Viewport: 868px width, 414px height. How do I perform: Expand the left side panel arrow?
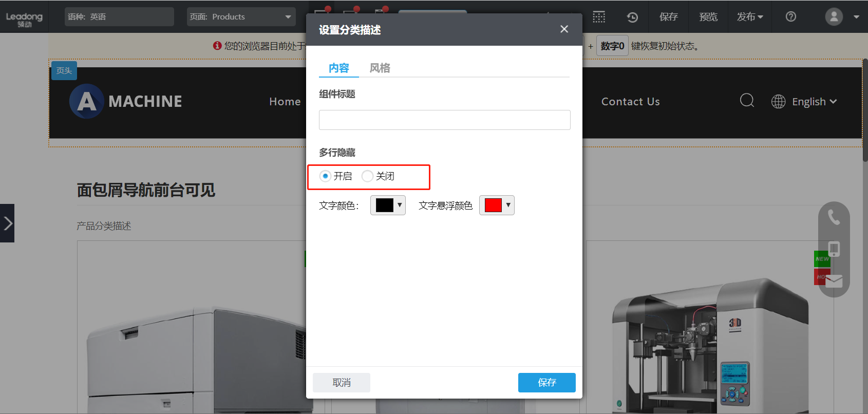[7, 223]
